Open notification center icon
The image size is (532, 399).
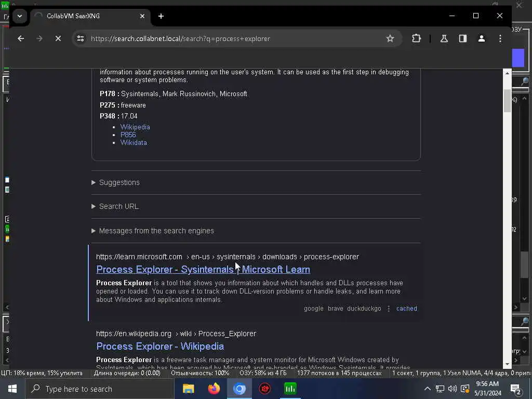point(515,389)
